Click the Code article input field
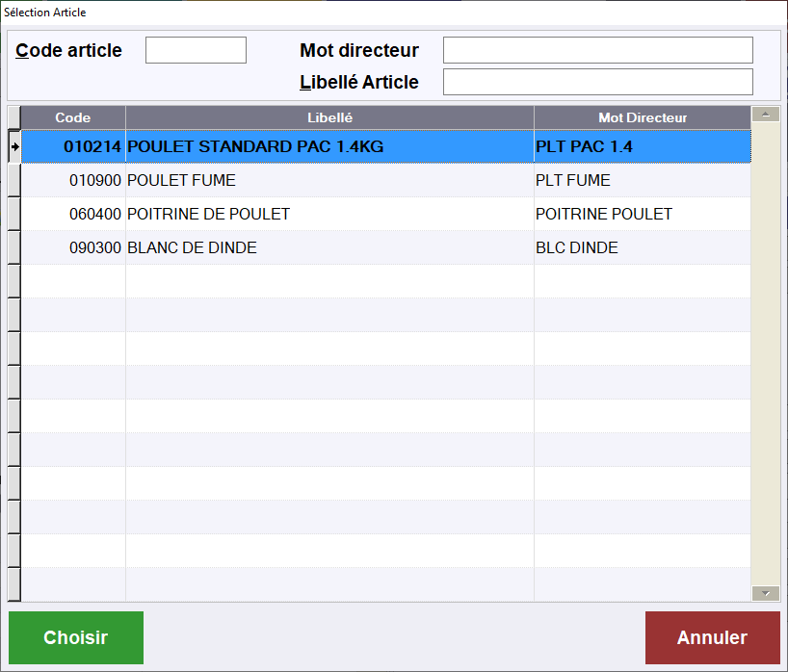 coord(196,50)
